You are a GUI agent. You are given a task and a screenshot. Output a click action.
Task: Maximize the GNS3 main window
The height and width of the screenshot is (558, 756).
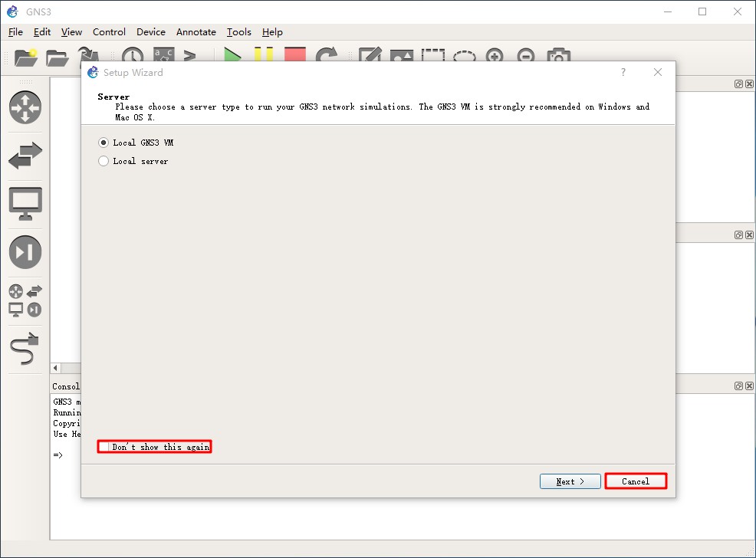pos(702,11)
